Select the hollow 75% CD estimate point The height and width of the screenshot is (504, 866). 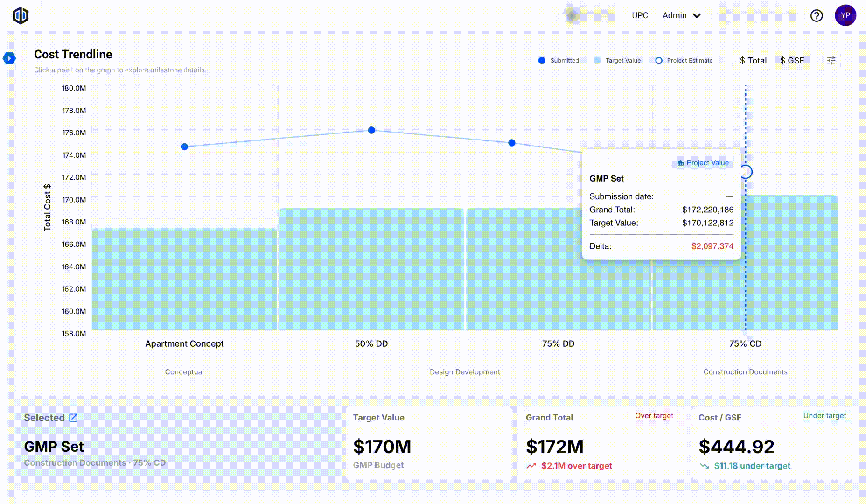pyautogui.click(x=746, y=172)
